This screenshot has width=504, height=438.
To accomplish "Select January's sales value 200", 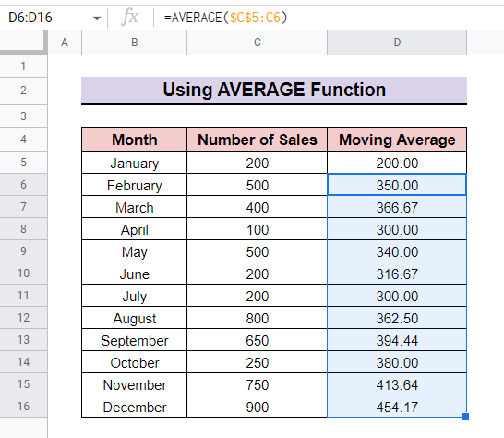I will click(258, 163).
